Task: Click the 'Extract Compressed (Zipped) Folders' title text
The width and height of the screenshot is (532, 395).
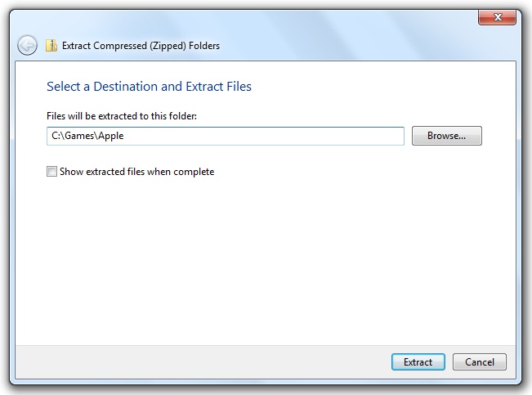Action: pos(141,45)
